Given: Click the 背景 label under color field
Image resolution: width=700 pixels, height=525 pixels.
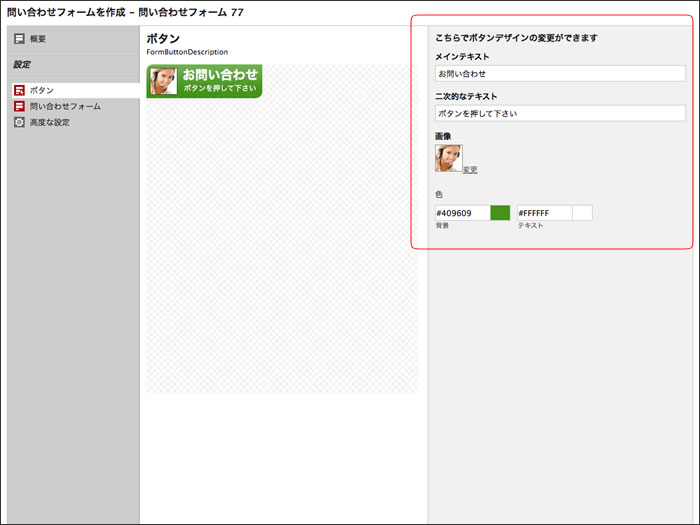Looking at the screenshot, I should (x=442, y=225).
